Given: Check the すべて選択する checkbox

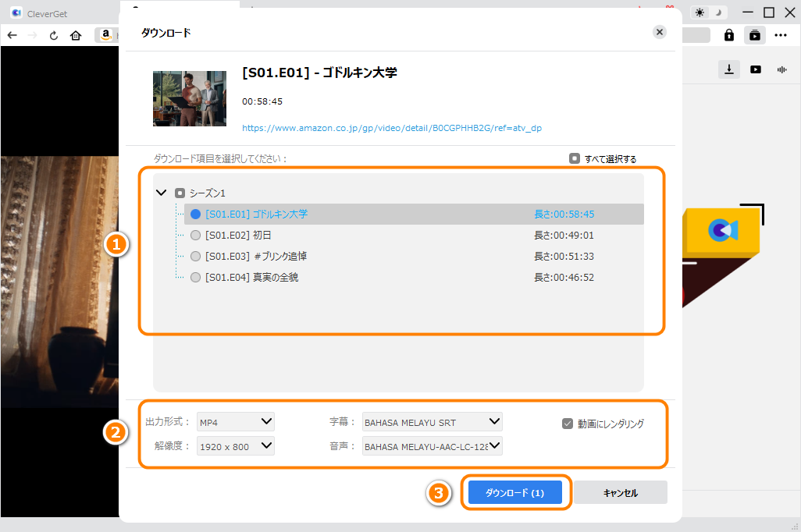Looking at the screenshot, I should tap(575, 158).
